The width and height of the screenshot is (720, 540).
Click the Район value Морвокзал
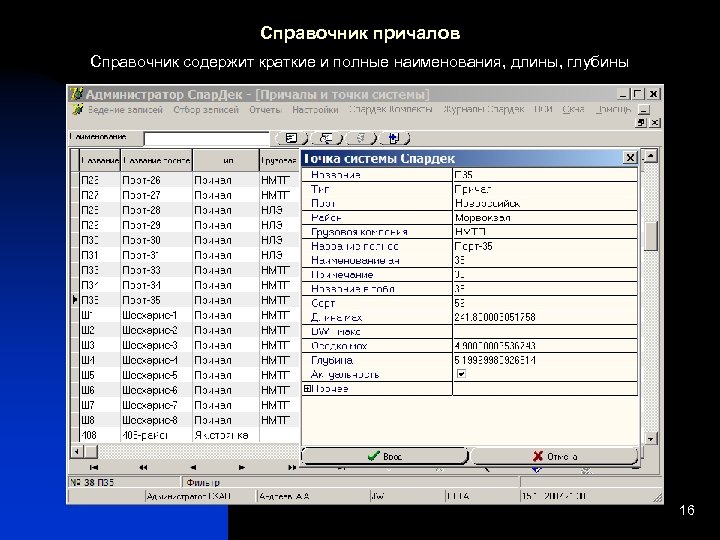[x=545, y=218]
